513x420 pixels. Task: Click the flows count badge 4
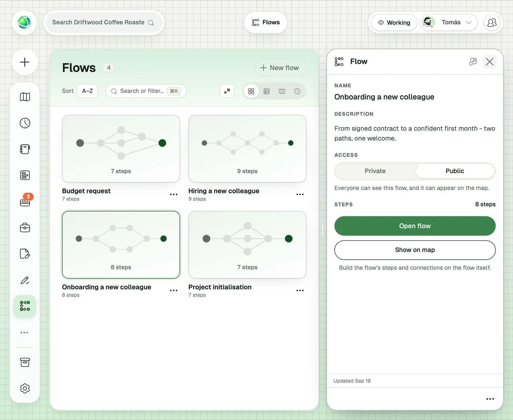pyautogui.click(x=109, y=68)
